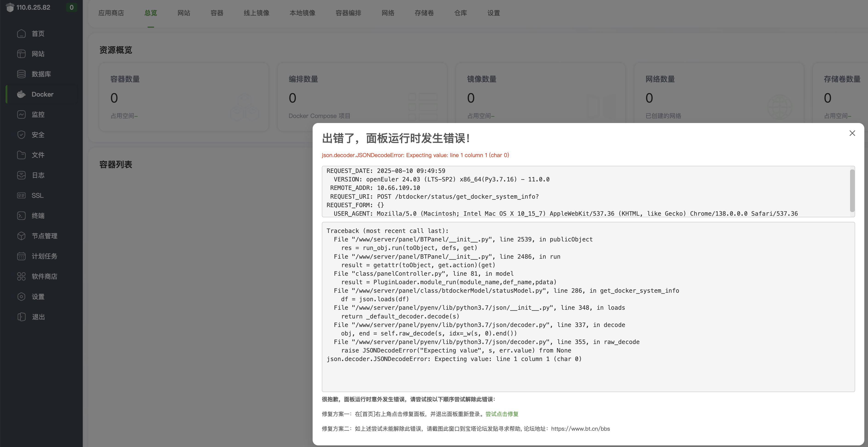Select the 数据库 menu label
The image size is (868, 447).
41,74
